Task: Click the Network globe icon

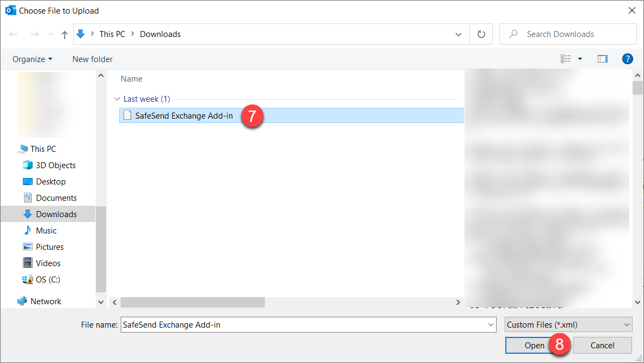Action: pos(22,301)
